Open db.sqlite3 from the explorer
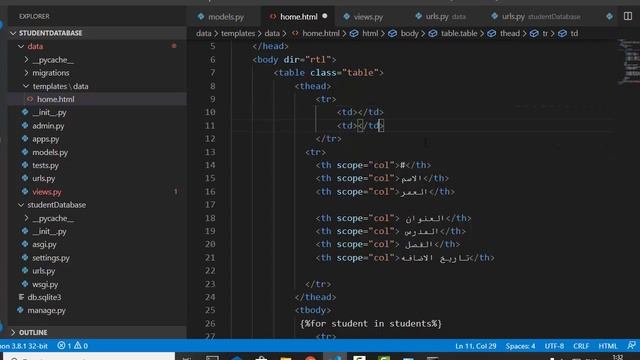This screenshot has width=640, height=360. pos(44,297)
